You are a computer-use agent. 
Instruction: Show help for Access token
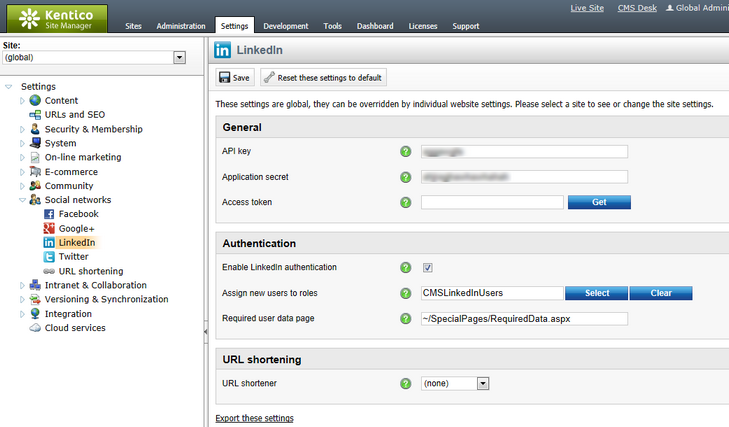tap(405, 202)
